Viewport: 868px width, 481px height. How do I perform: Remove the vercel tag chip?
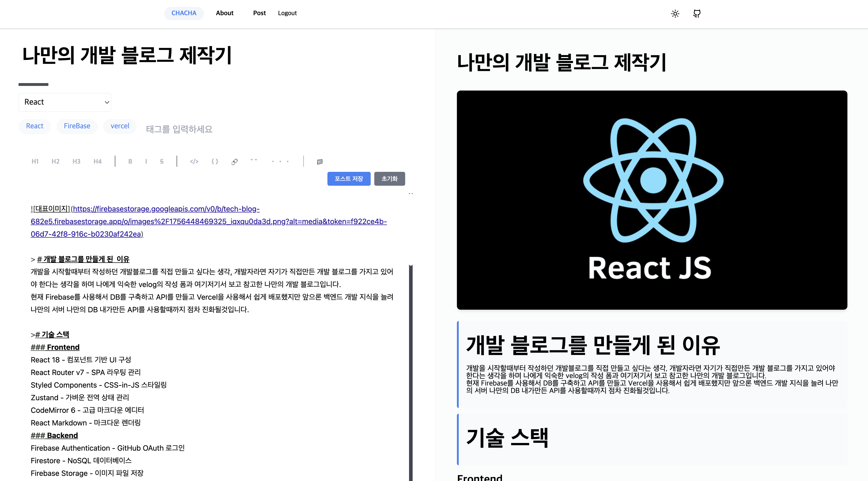[120, 126]
